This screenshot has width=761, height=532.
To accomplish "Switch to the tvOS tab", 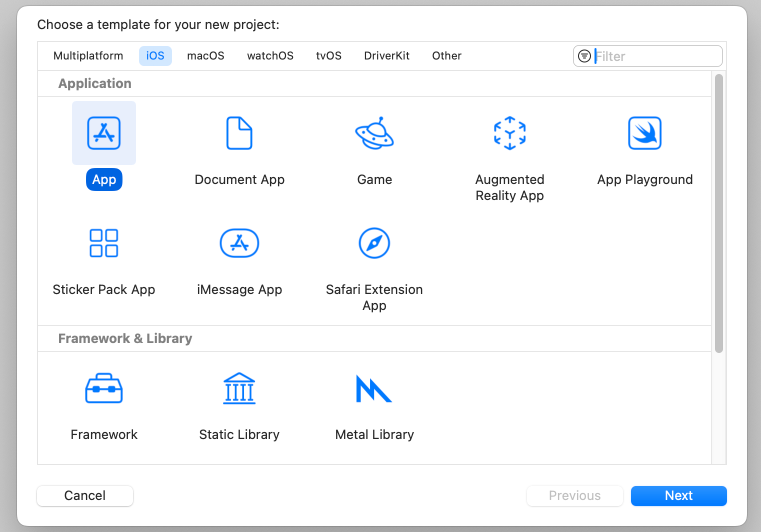I will [328, 55].
